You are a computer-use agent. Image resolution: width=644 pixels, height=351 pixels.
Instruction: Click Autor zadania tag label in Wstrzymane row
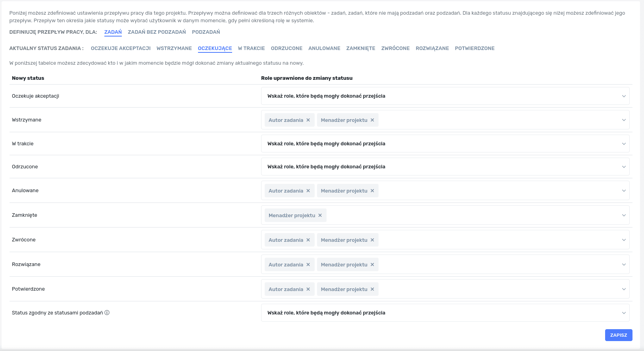[x=286, y=120]
